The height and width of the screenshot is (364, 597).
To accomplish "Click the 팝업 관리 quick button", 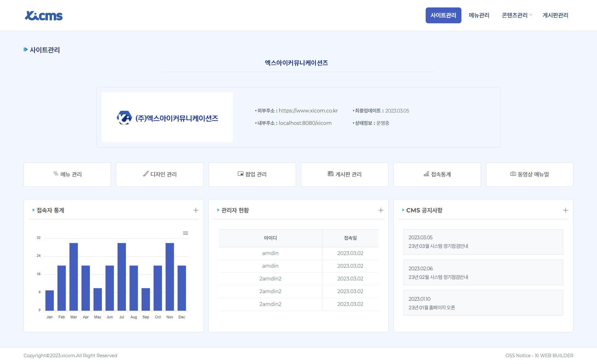I will pos(252,175).
